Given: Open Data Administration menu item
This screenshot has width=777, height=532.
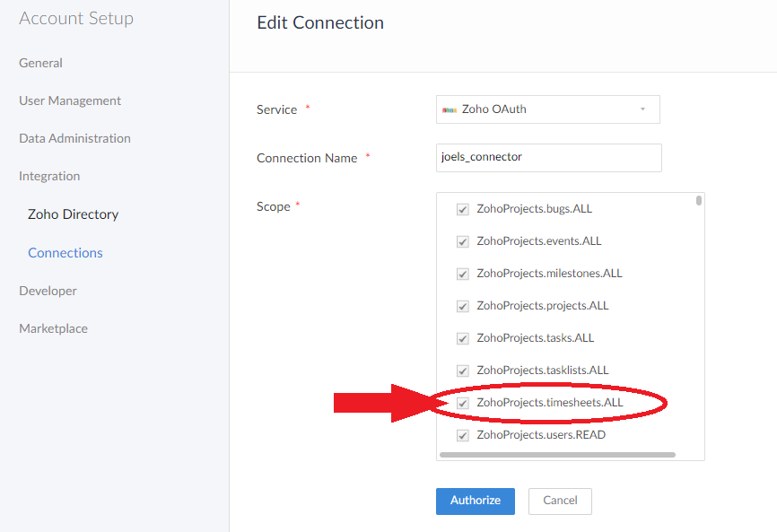Looking at the screenshot, I should tap(74, 138).
